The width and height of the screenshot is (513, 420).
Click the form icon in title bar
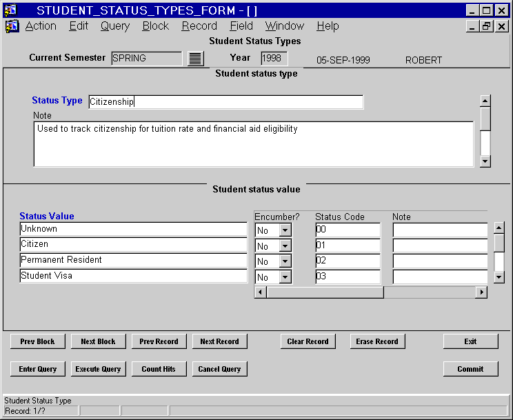pos(10,10)
